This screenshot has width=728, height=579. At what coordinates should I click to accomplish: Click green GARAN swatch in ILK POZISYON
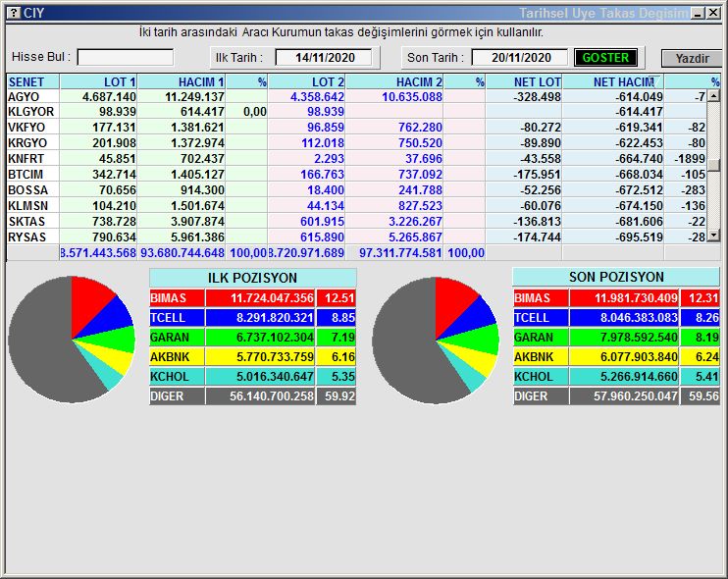pos(177,337)
